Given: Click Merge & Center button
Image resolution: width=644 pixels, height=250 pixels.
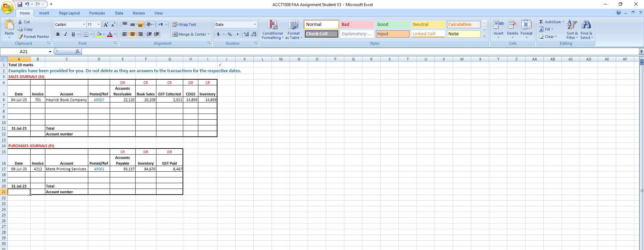Looking at the screenshot, I should pyautogui.click(x=189, y=34).
